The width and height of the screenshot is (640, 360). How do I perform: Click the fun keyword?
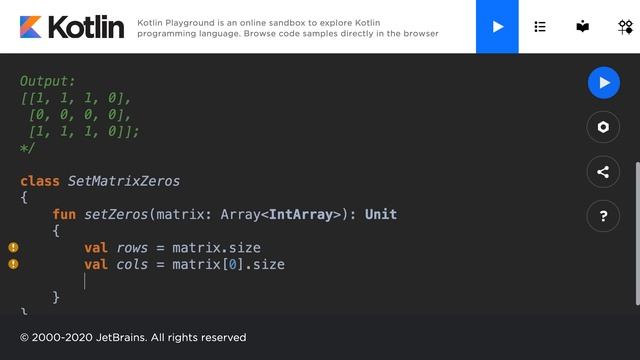(64, 215)
